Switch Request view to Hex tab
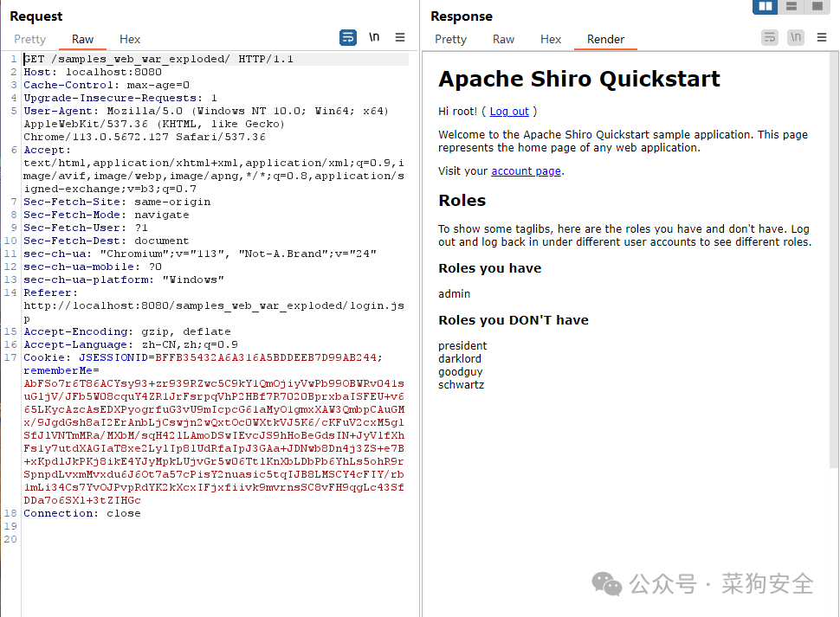840x617 pixels. [130, 40]
